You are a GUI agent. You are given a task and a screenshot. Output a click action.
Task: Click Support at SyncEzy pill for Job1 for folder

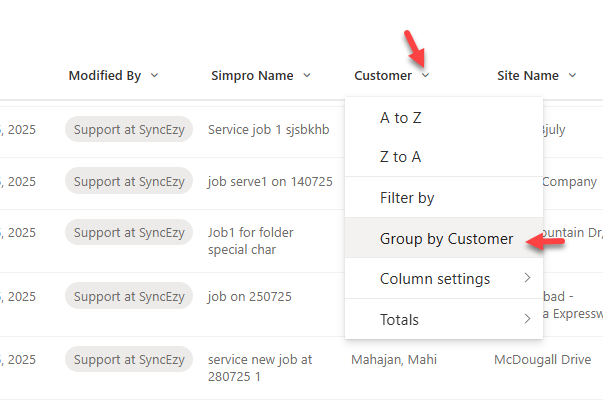129,232
